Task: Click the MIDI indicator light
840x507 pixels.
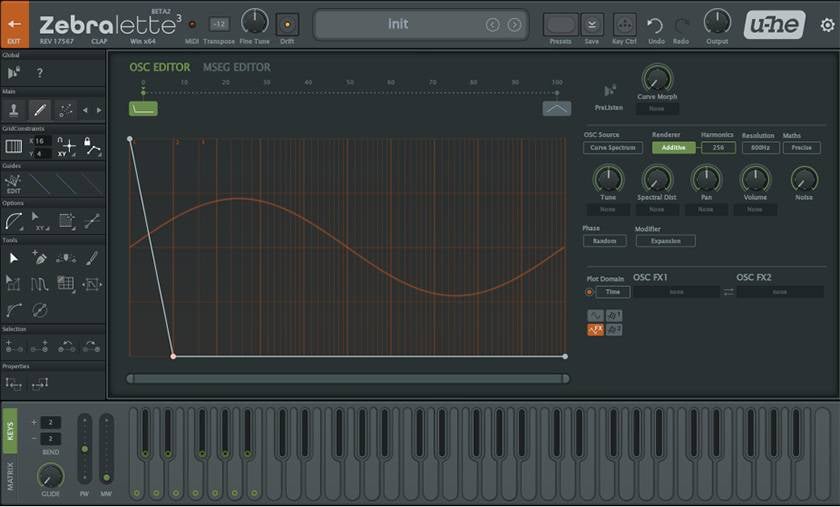Action: (192, 24)
